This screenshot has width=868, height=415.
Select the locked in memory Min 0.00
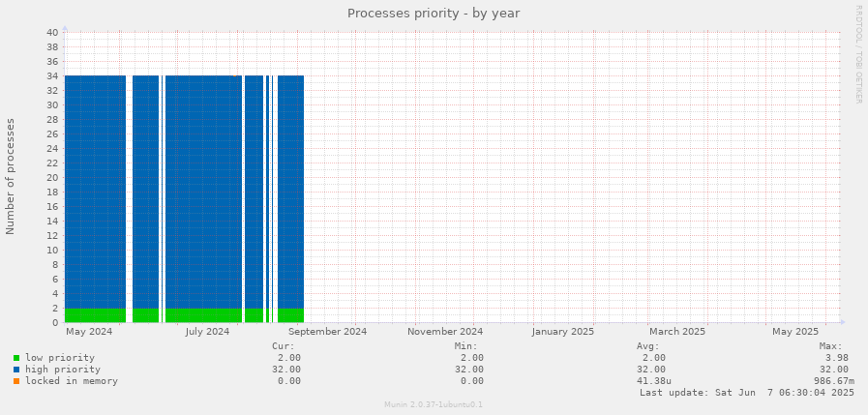click(x=471, y=381)
